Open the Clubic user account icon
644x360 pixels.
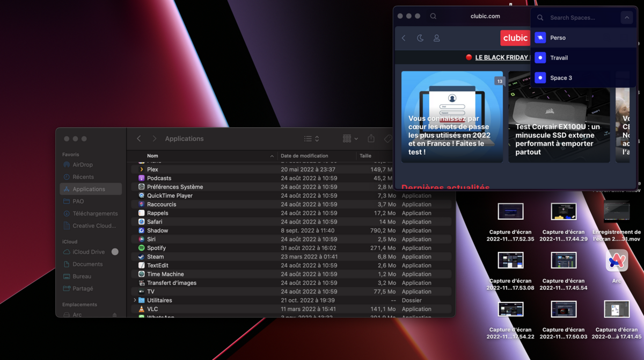point(437,38)
